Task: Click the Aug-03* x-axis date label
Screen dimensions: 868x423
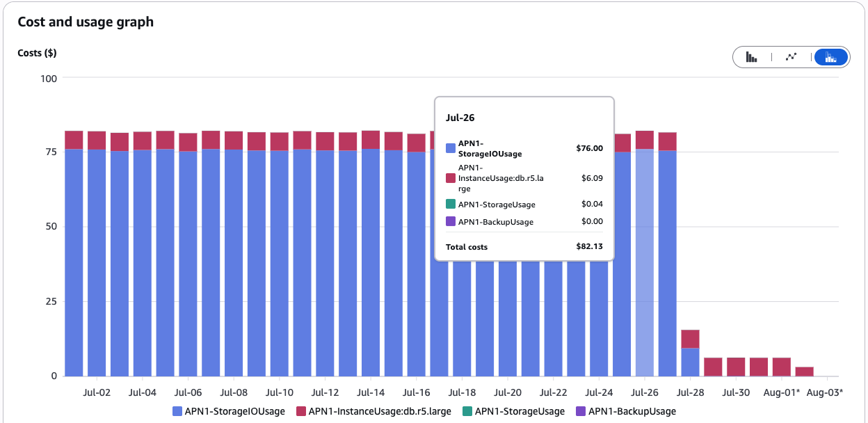Action: (825, 392)
